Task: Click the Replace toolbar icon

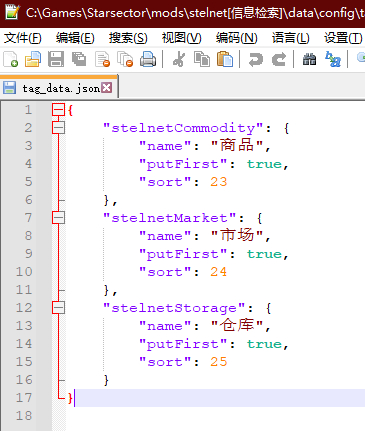Action: [x=333, y=59]
